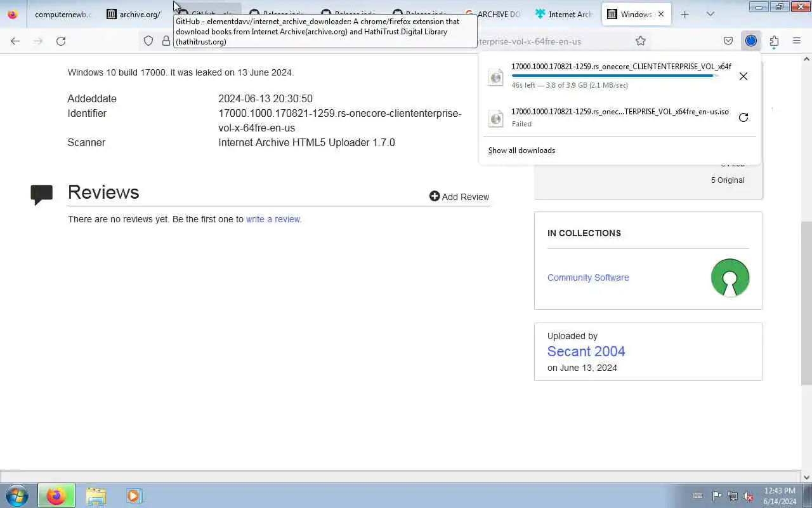Launch Windows Media Player from taskbar
The image size is (812, 508).
click(134, 495)
